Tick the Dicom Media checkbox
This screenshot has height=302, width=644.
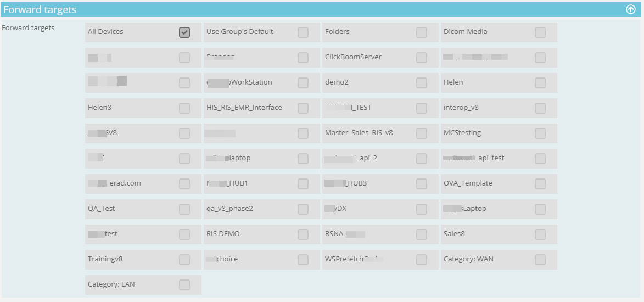[540, 32]
